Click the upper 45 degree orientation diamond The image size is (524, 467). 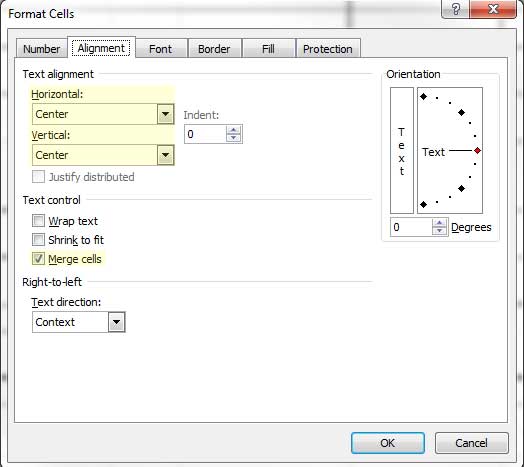click(x=462, y=113)
